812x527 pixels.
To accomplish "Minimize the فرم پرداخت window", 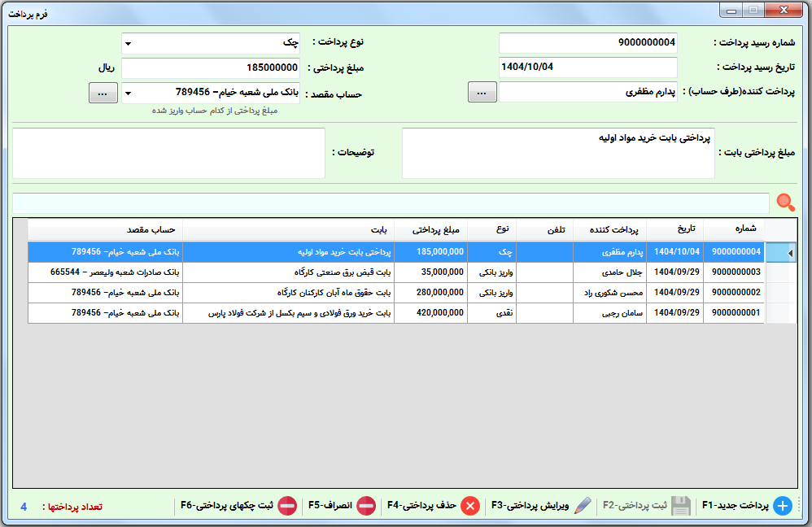I will click(x=731, y=11).
